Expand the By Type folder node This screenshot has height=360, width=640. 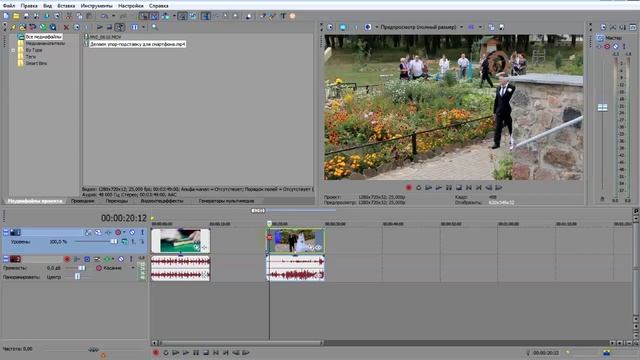click(x=13, y=50)
